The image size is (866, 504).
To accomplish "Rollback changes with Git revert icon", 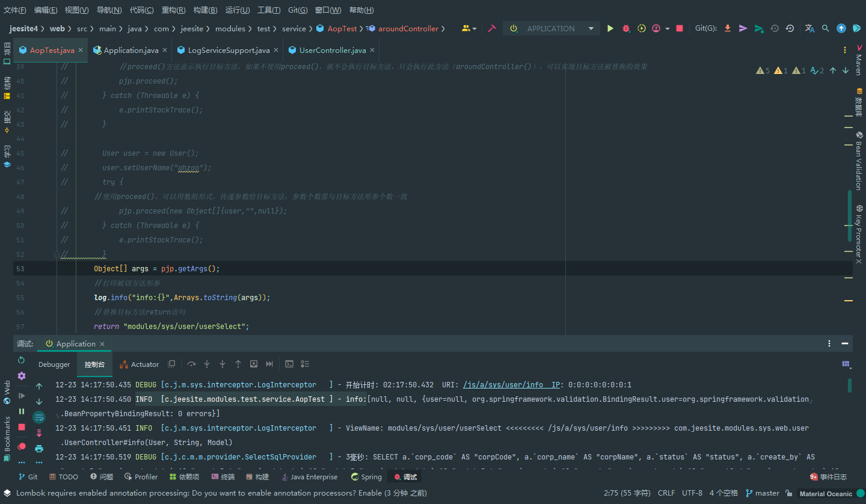I will point(790,28).
